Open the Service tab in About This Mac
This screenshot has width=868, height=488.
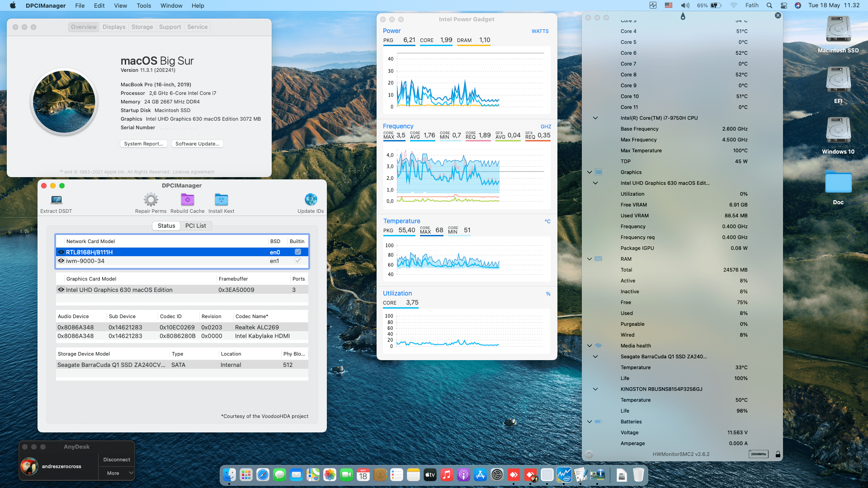tap(198, 27)
